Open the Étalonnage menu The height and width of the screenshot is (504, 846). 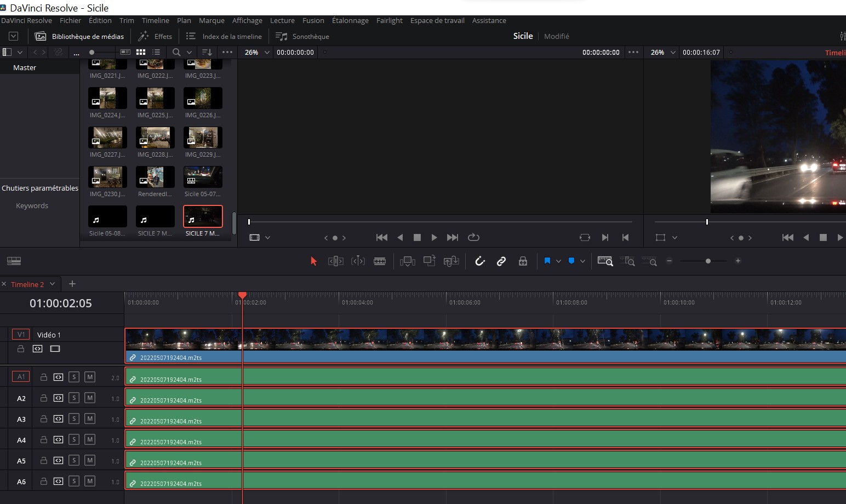350,20
